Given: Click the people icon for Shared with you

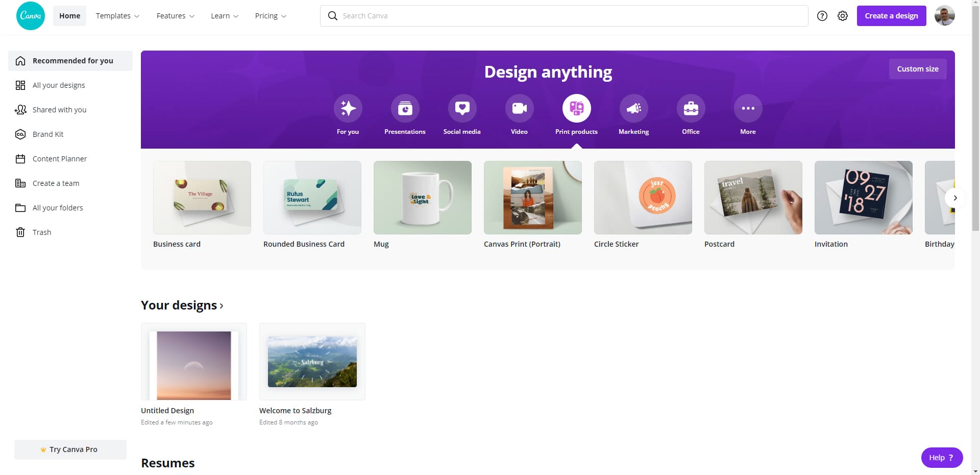Looking at the screenshot, I should pos(20,110).
